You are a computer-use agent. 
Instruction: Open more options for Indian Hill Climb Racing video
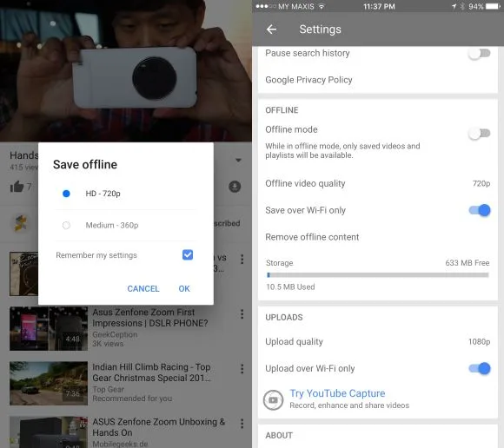click(x=242, y=369)
